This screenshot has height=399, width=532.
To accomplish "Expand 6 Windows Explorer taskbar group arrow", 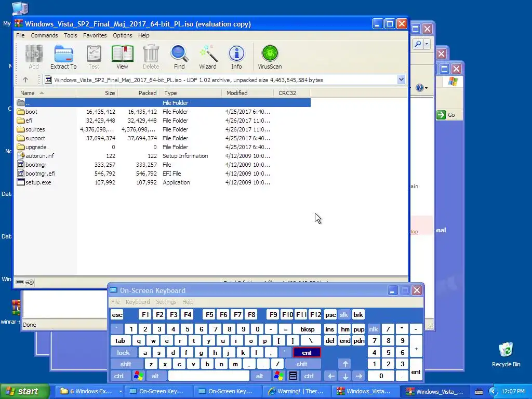I will click(121, 391).
